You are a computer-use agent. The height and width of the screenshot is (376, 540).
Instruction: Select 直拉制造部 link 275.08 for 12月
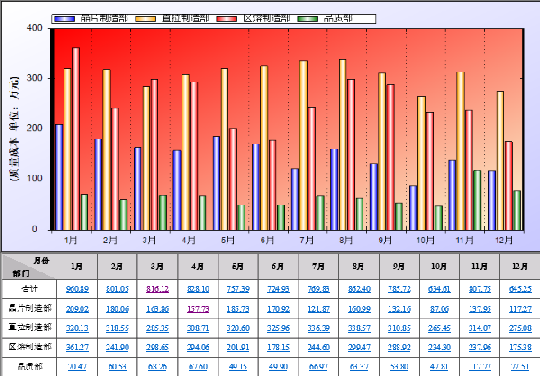[x=520, y=328]
